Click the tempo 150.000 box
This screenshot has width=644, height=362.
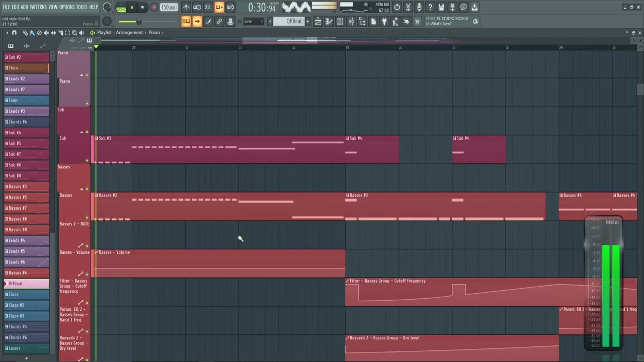pos(169,8)
